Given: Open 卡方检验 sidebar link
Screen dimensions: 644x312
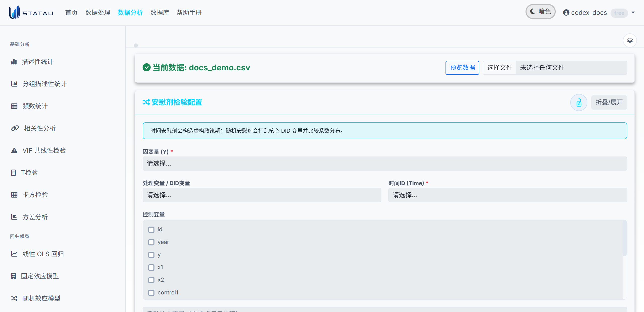Looking at the screenshot, I should click(x=35, y=195).
